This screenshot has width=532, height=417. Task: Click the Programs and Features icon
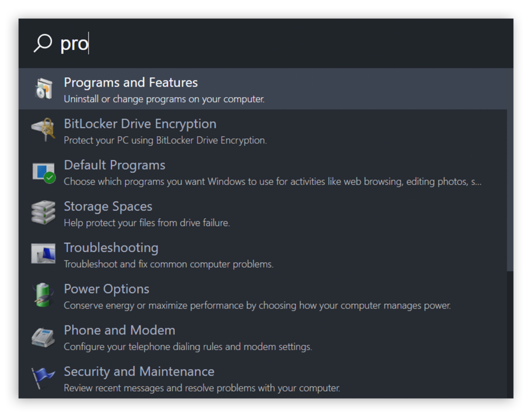[44, 88]
